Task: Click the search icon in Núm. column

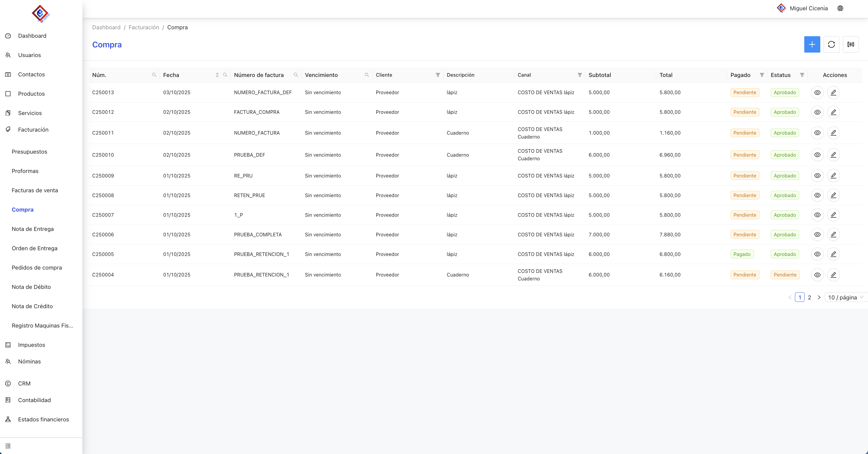Action: coord(154,75)
